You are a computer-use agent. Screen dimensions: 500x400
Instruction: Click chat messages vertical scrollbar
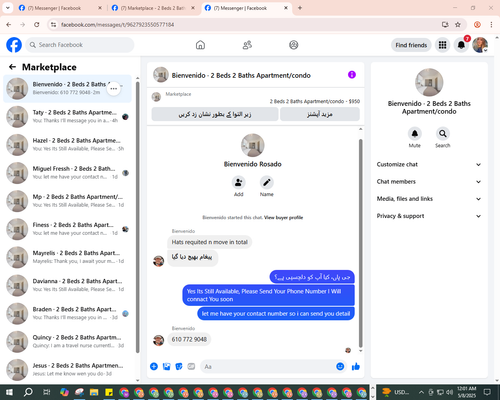pos(360,243)
